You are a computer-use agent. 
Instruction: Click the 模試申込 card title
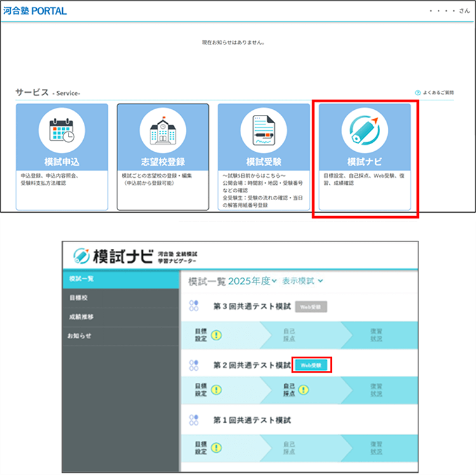(x=62, y=161)
